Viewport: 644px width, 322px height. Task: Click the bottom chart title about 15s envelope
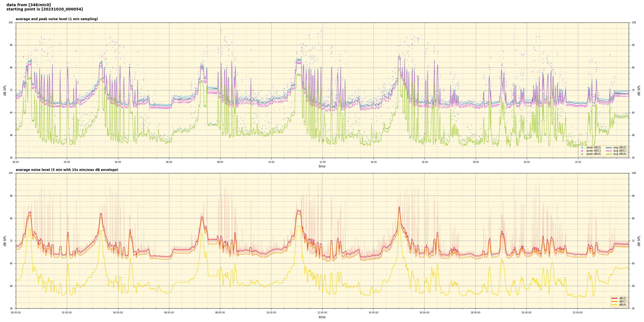[x=67, y=170]
